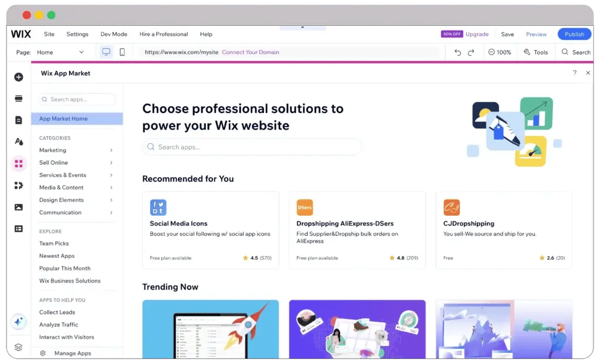Open the Dev Mode menu
The width and height of the screenshot is (601, 364).
[x=114, y=34]
